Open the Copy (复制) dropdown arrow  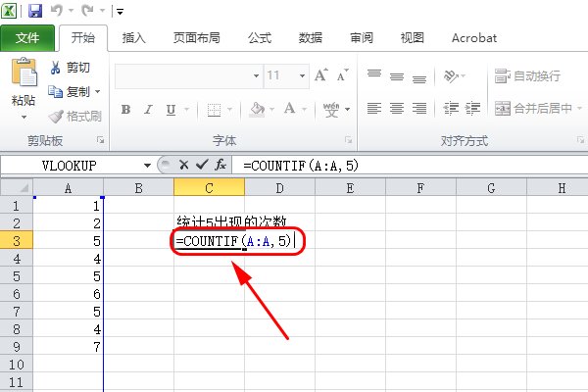coord(97,91)
